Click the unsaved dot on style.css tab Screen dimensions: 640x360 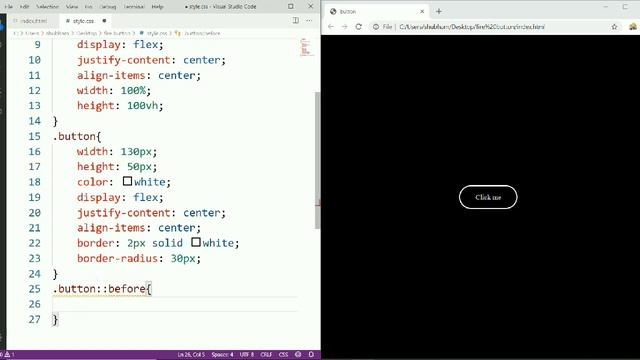(104, 20)
